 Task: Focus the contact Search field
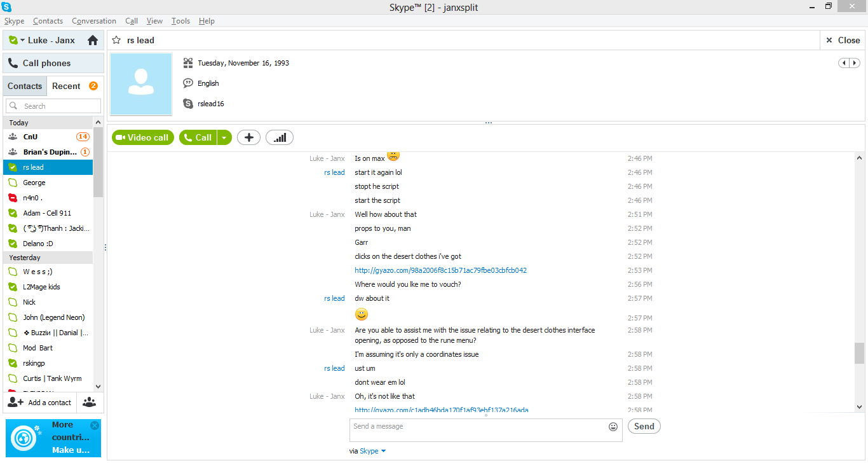pos(53,106)
